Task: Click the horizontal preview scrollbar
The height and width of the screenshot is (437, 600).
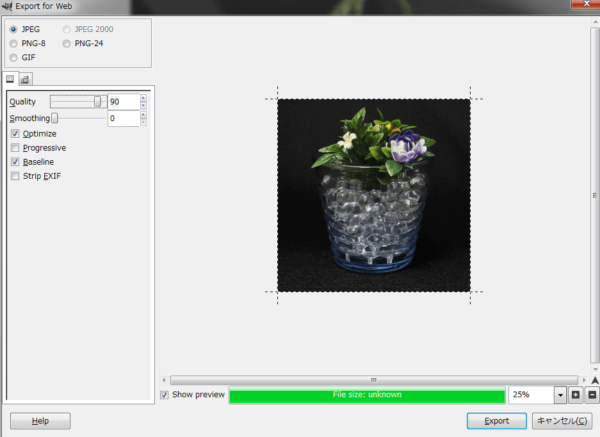Action: [374, 380]
